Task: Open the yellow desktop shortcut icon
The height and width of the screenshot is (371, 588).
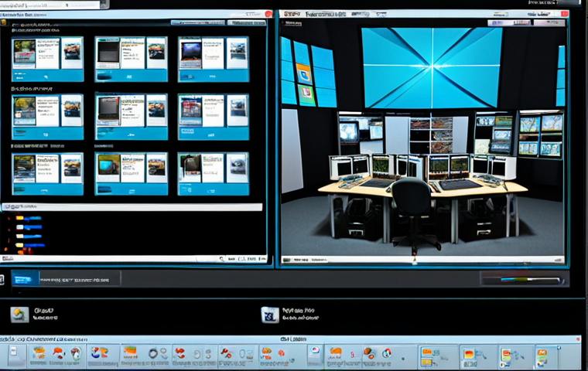Action: coord(19,315)
